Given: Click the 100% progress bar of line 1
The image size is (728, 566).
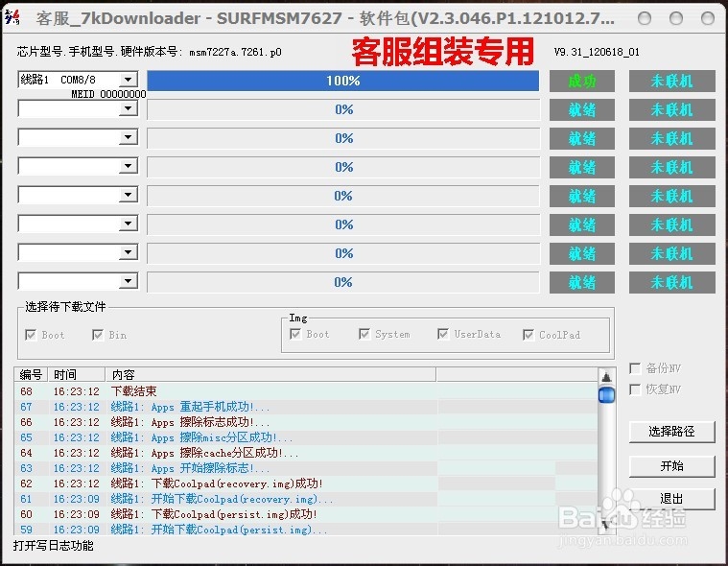Looking at the screenshot, I should click(343, 81).
